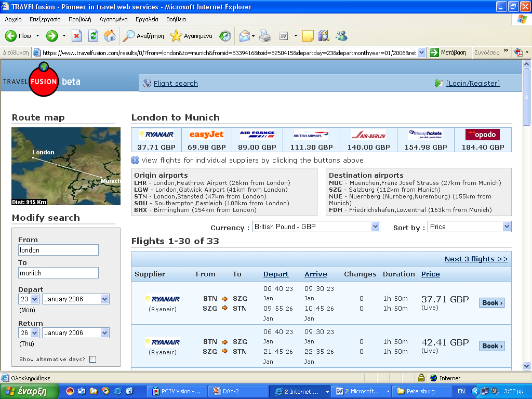Open the Βοήθεια menu
This screenshot has width=532, height=399.
coord(176,19)
